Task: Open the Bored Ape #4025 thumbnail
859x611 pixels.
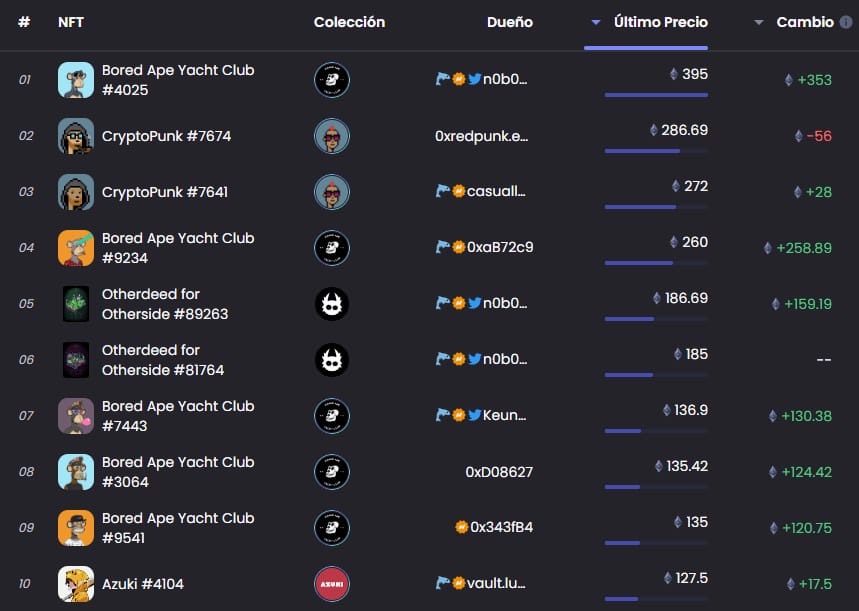Action: pyautogui.click(x=76, y=80)
